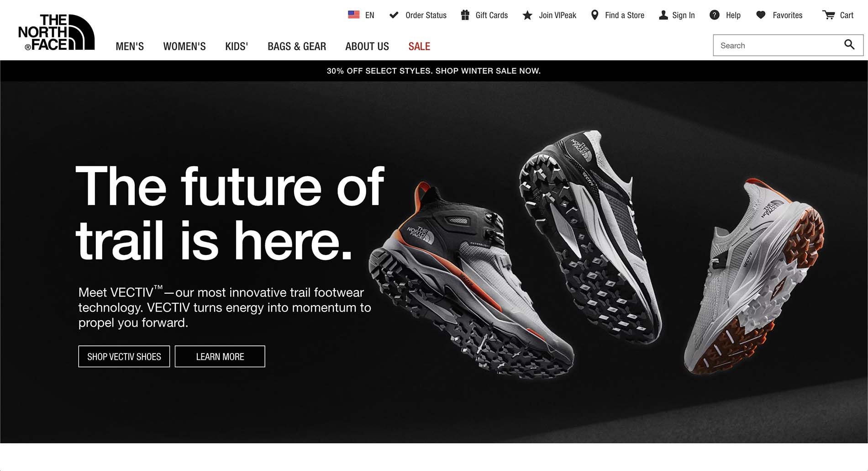868x471 pixels.
Task: Select the US flag language icon
Action: coord(353,15)
